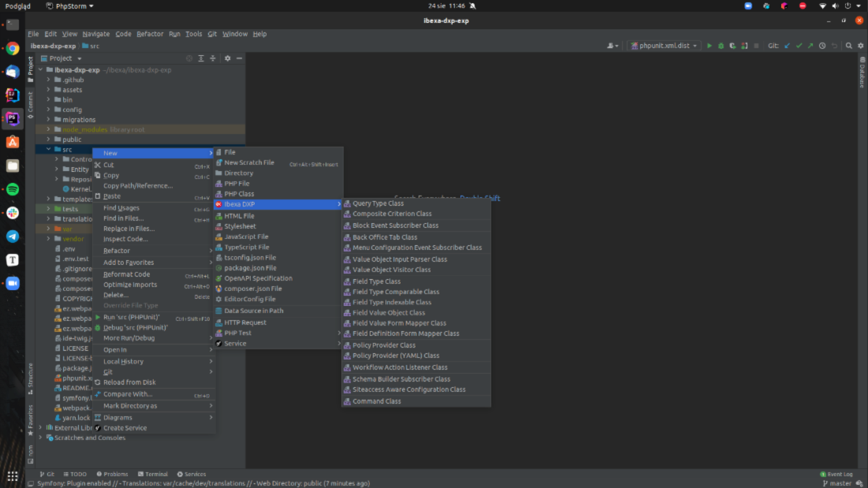Expand all in Project panel
Viewport: 868px width, 488px height.
201,58
